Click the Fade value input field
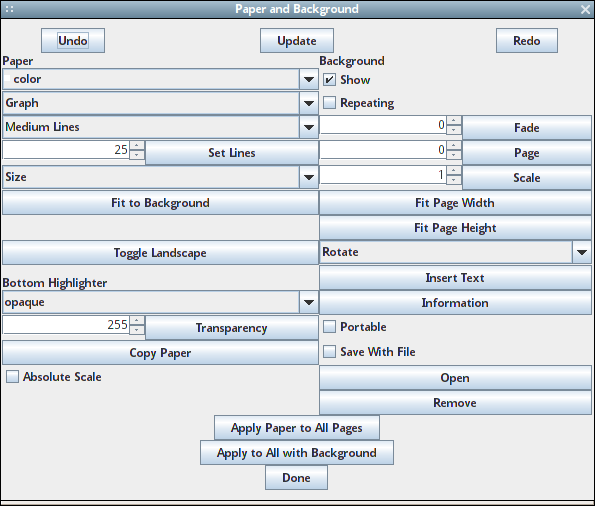The height and width of the screenshot is (506, 595). (383, 125)
